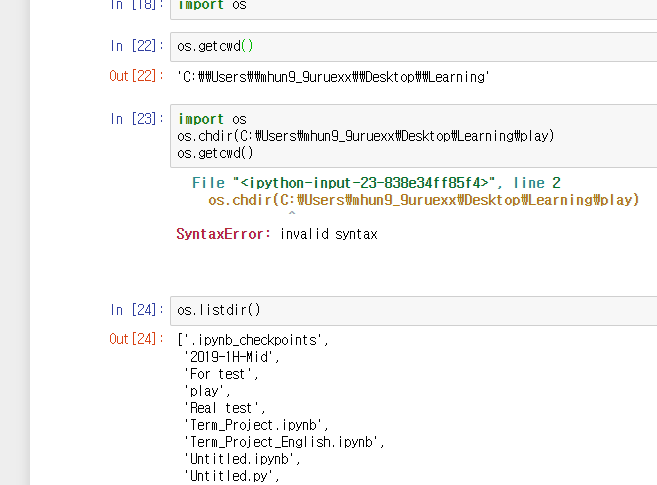Click the os.listdir() code cell

[x=414, y=311]
